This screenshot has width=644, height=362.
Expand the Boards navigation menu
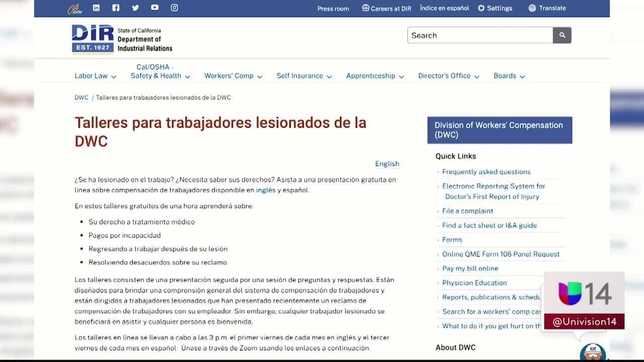pyautogui.click(x=509, y=76)
